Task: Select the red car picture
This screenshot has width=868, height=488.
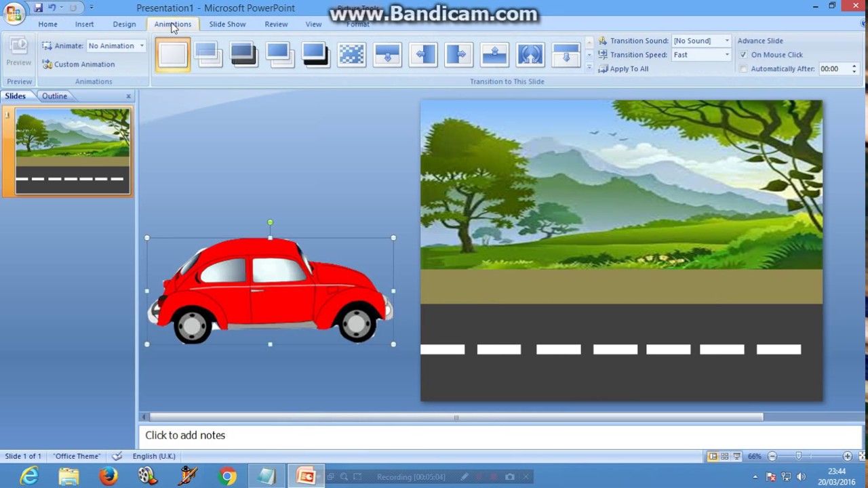Action: click(270, 291)
